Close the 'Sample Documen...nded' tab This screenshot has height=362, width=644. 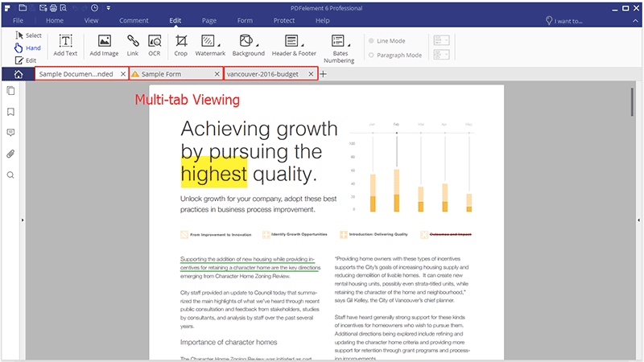pyautogui.click(x=123, y=74)
